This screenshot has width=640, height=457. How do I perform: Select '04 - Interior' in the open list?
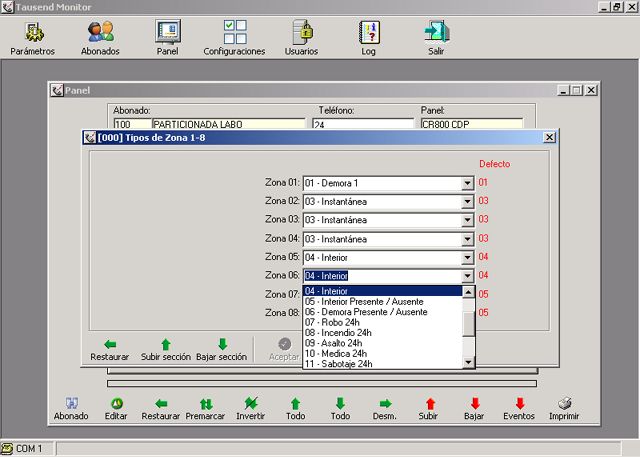coord(383,291)
